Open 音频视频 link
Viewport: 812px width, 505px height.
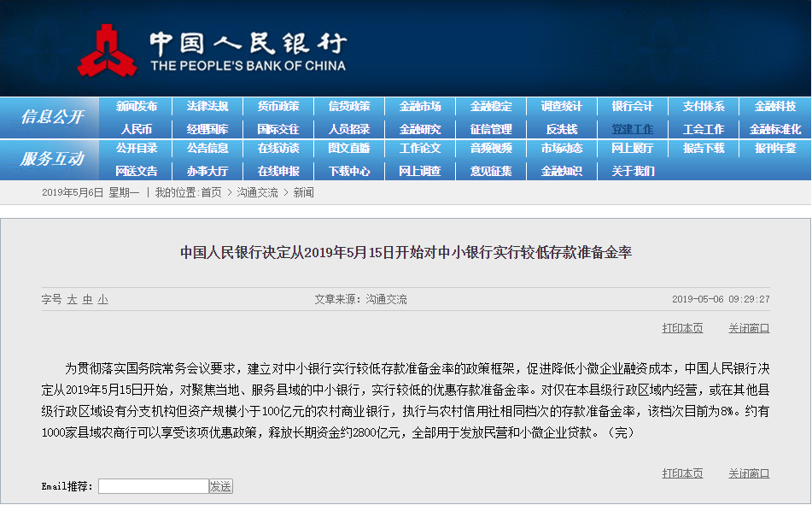(x=491, y=149)
